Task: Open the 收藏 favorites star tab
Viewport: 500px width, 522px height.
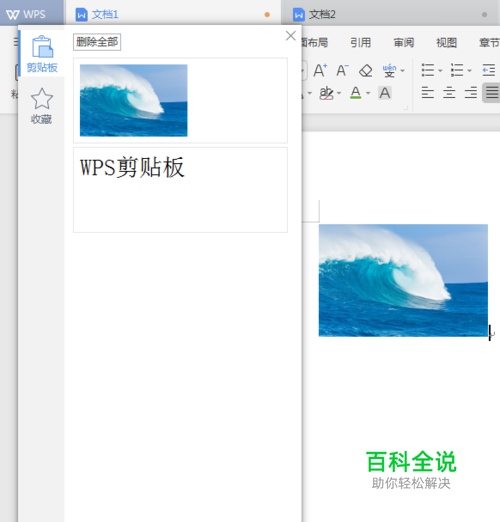Action: pos(42,106)
